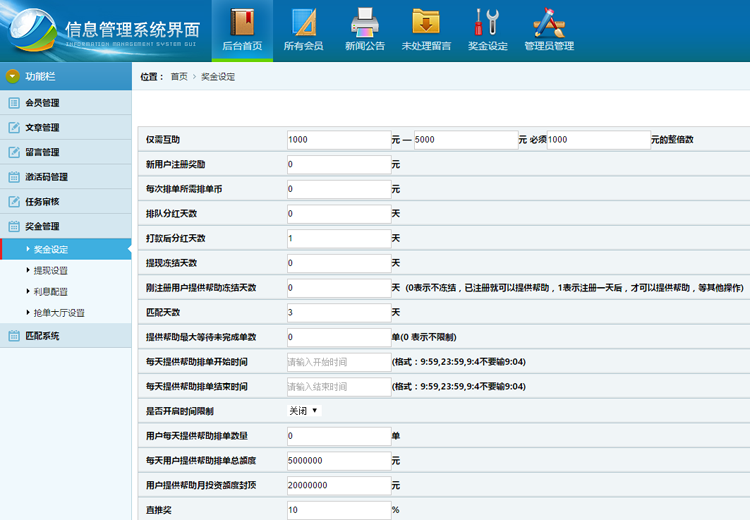Click the 所有会员 ruler icon
Screen dimensions: 750x520
303,22
